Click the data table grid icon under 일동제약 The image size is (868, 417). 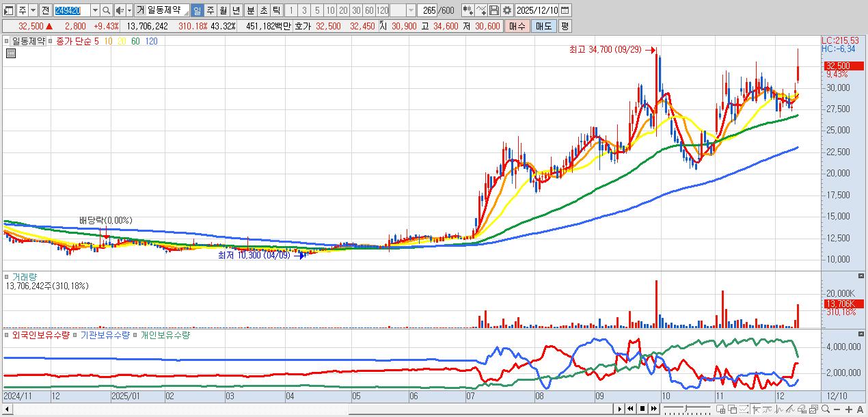10,53
